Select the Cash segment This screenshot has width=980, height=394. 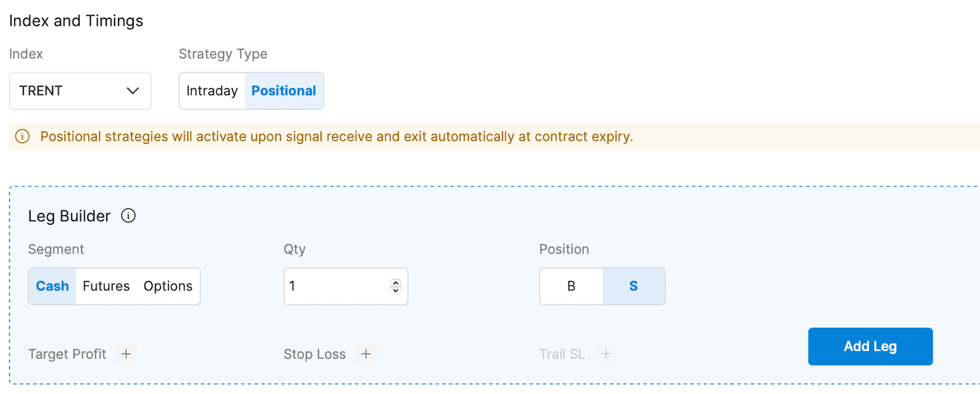(x=52, y=286)
